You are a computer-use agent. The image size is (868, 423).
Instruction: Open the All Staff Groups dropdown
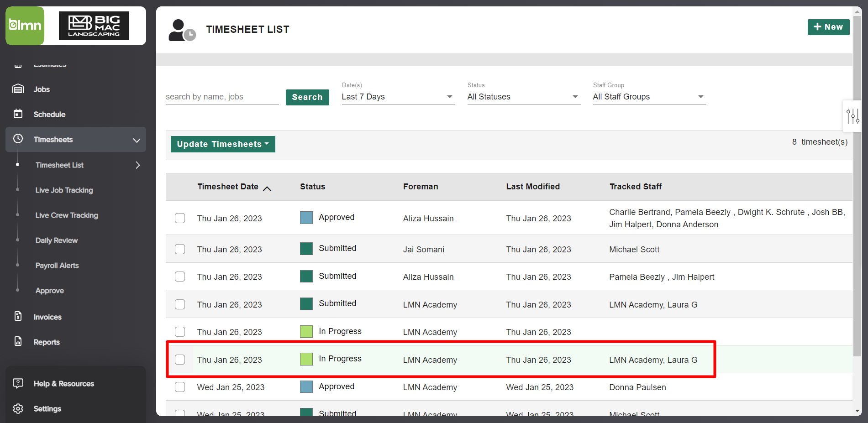click(649, 97)
